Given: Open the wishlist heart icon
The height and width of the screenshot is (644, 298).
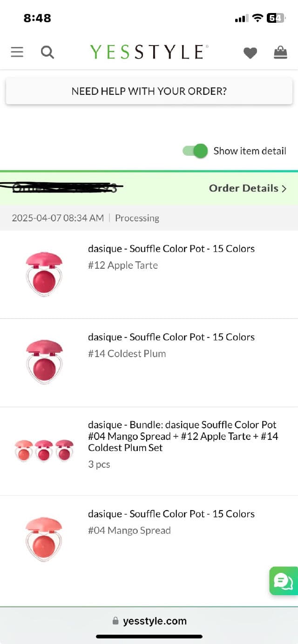Looking at the screenshot, I should pos(250,53).
